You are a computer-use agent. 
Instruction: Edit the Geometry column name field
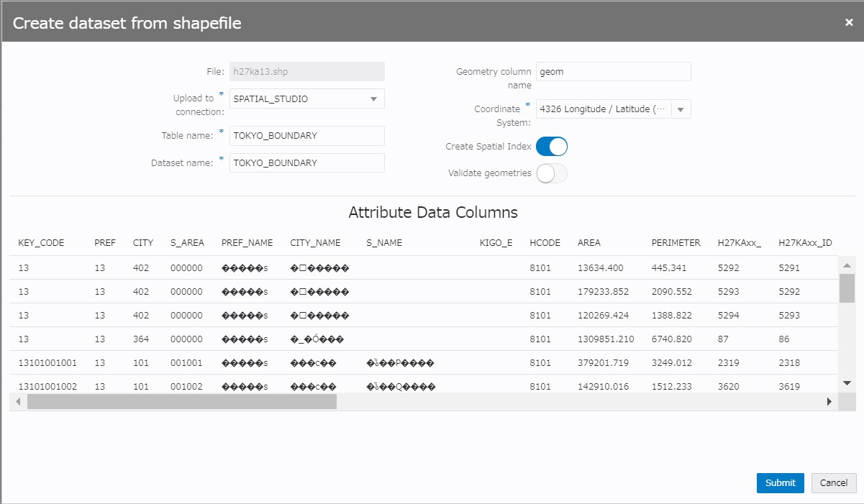(x=613, y=72)
